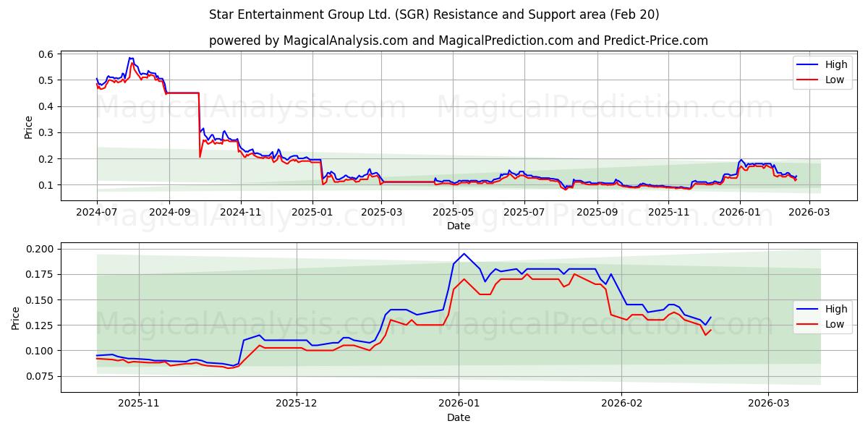The height and width of the screenshot is (434, 868).
Task: Click the '0.2' y-axis tick label
Action: tap(46, 159)
